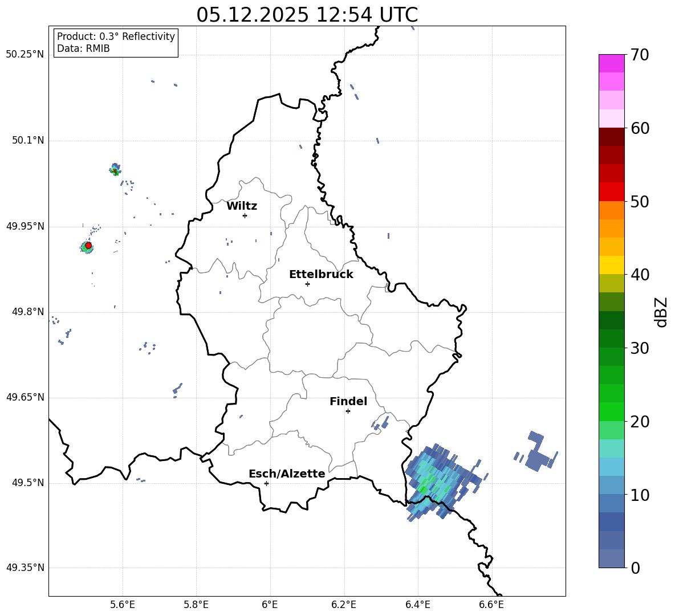
Task: Click the 6.2°E longitude tick label
Action: (x=344, y=605)
